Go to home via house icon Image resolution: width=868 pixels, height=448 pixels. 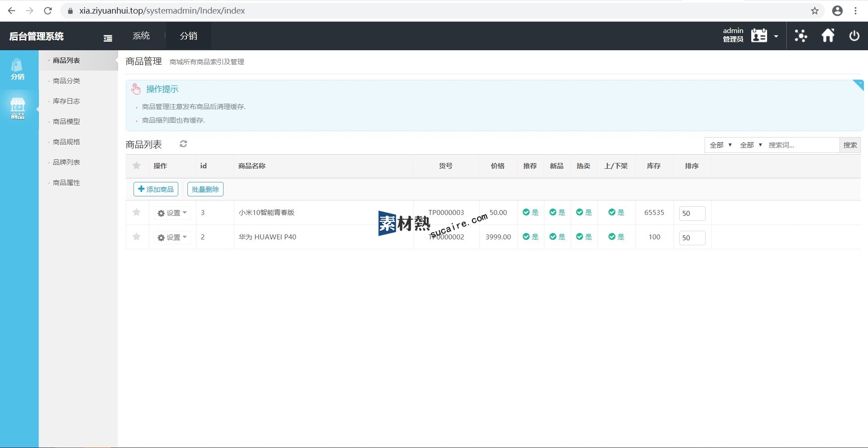(x=828, y=36)
